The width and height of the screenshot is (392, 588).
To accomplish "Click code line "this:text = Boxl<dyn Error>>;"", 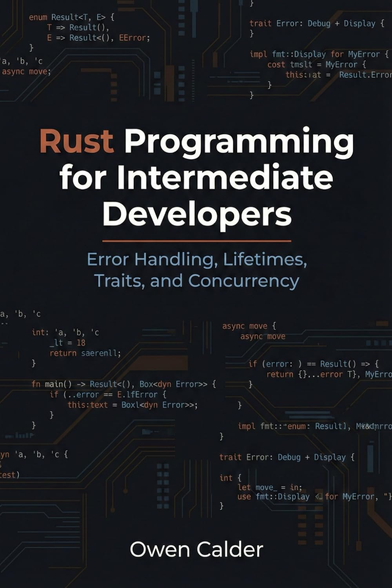I will pos(132,404).
